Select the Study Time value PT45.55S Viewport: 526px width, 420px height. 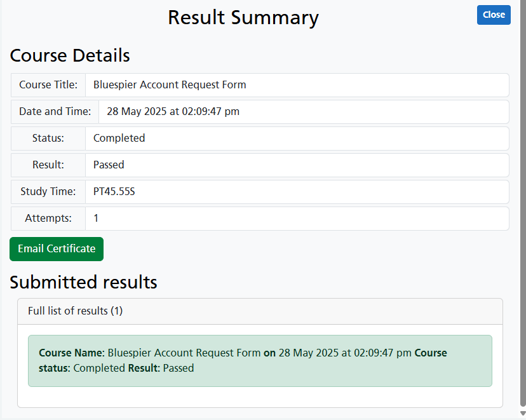pyautogui.click(x=297, y=192)
